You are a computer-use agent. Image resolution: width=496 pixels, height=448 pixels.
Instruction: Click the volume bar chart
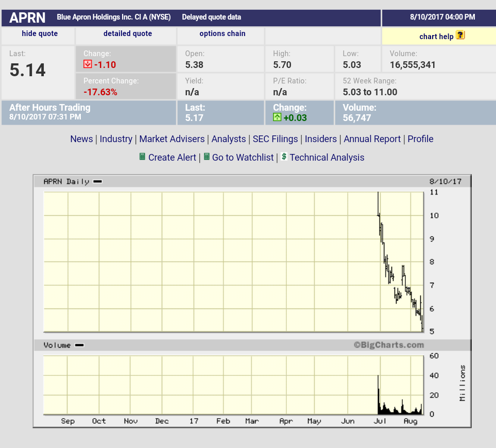233,385
